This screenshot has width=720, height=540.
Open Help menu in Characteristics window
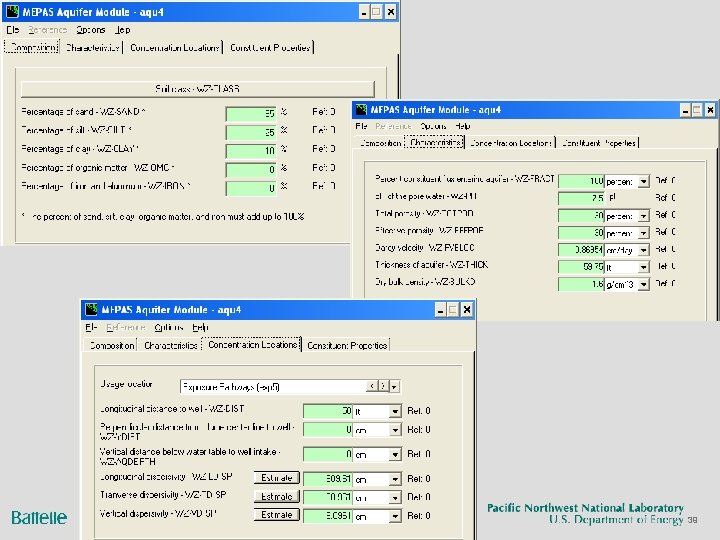462,126
